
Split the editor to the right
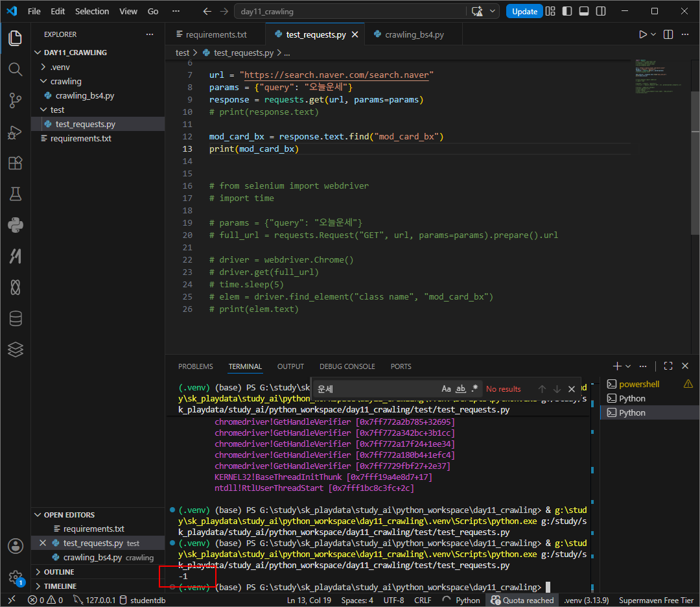click(x=668, y=34)
